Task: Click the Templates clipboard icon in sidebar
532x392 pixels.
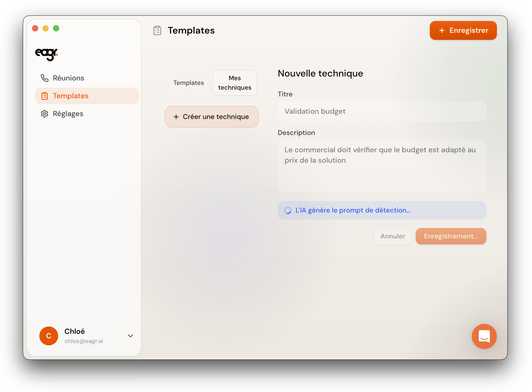Action: (x=44, y=96)
